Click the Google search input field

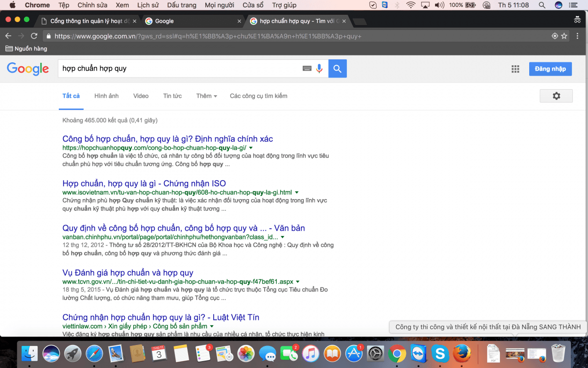(x=179, y=69)
